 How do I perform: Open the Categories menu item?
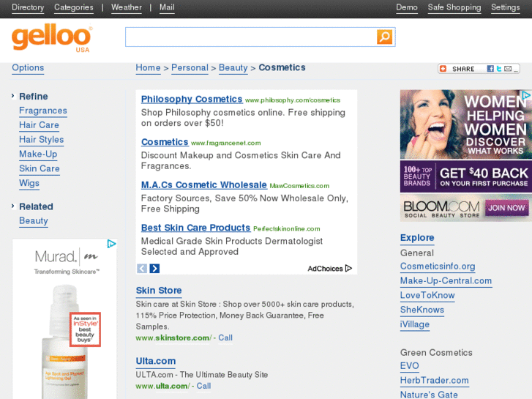[74, 7]
